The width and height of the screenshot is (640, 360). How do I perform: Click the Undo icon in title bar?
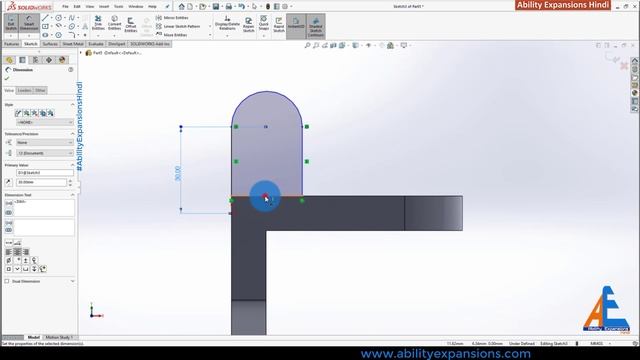coord(242,7)
